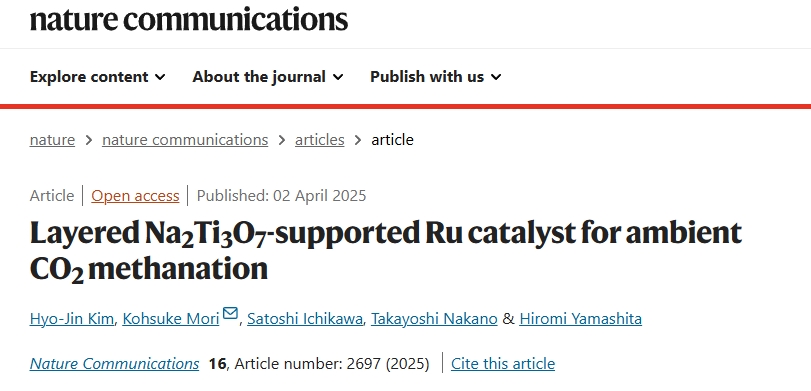Open the articles breadcrumb link
811x391 pixels.
pos(320,140)
